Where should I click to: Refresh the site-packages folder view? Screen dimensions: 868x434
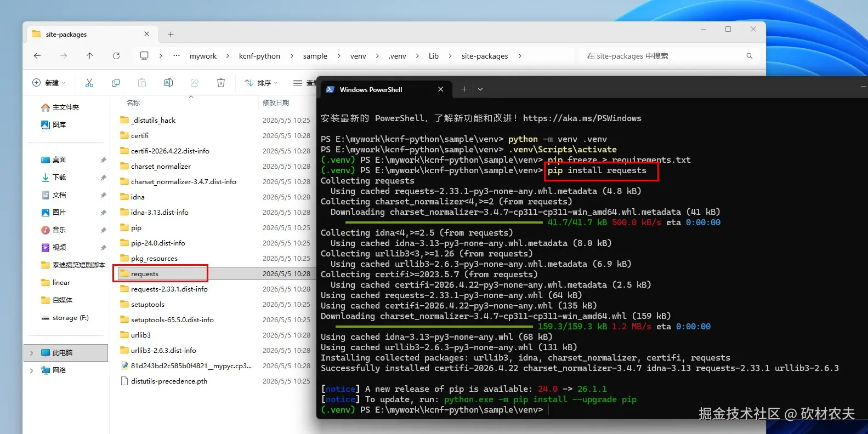(x=116, y=56)
